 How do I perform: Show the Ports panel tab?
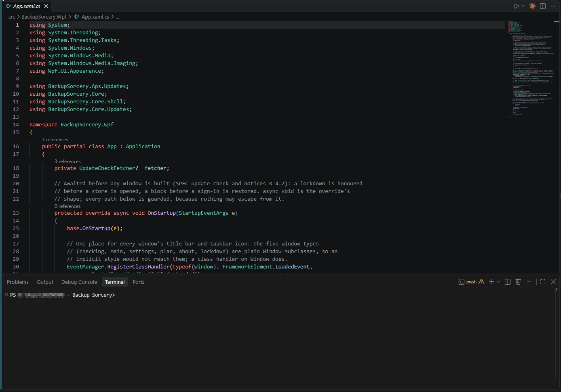[138, 282]
